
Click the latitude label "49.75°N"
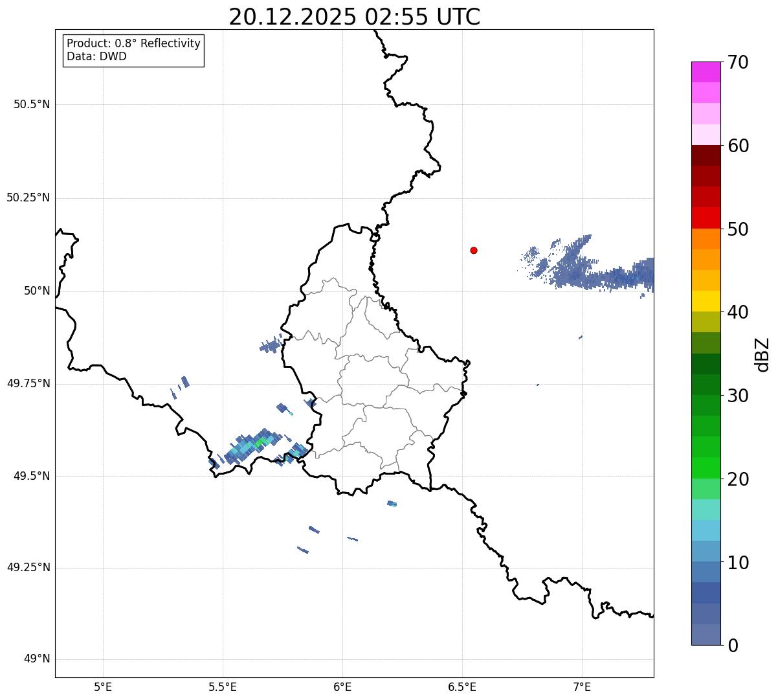pos(28,383)
